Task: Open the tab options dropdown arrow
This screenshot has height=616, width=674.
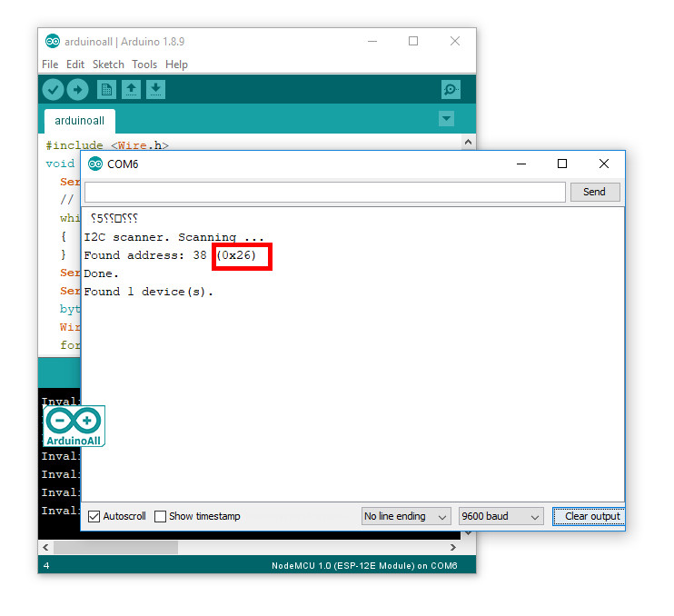Action: pos(446,119)
